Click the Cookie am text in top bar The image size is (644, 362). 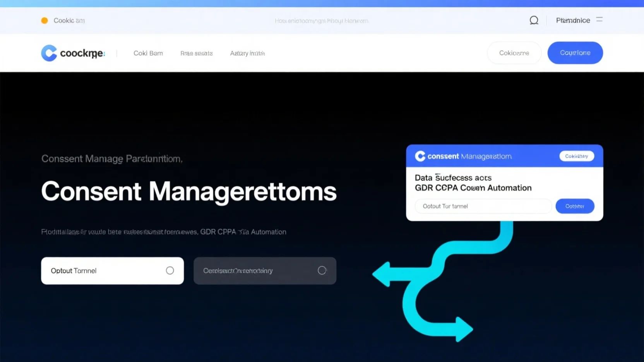click(x=69, y=20)
